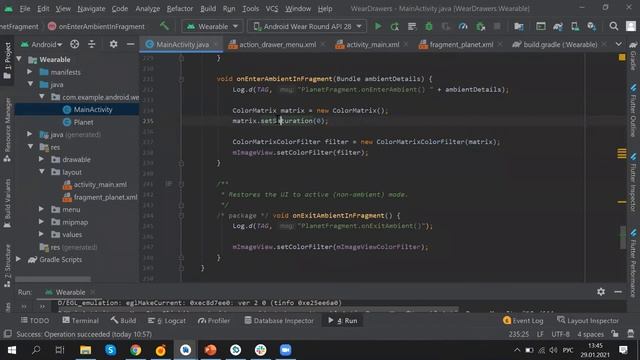This screenshot has height=360, width=640.
Task: Open the Logcat tool window
Action: click(167, 321)
